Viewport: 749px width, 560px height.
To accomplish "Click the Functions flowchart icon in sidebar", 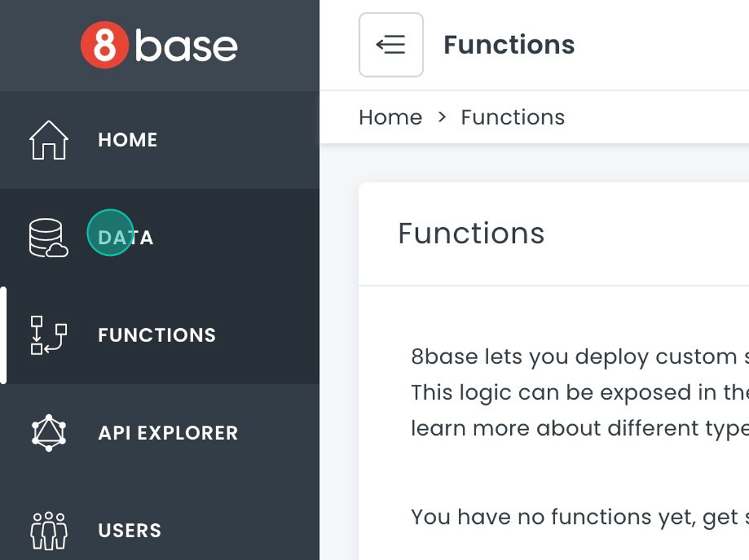I will pyautogui.click(x=49, y=335).
